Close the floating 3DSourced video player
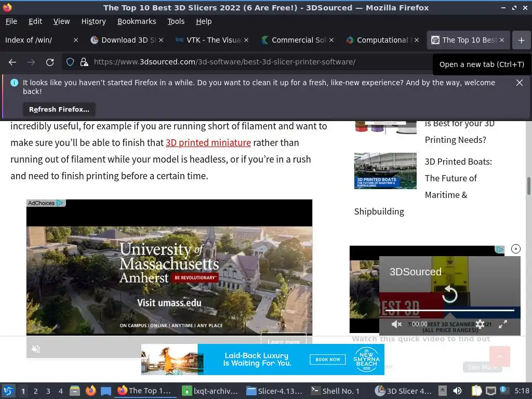Viewport: 532px width, 399px height. (x=516, y=249)
